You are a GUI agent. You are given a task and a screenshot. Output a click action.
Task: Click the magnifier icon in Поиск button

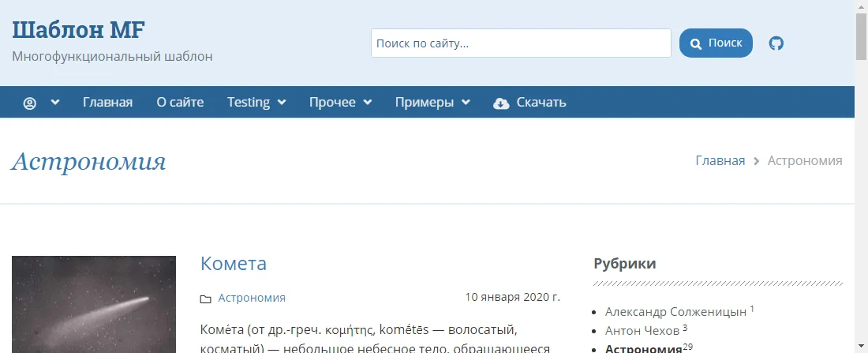tap(696, 43)
